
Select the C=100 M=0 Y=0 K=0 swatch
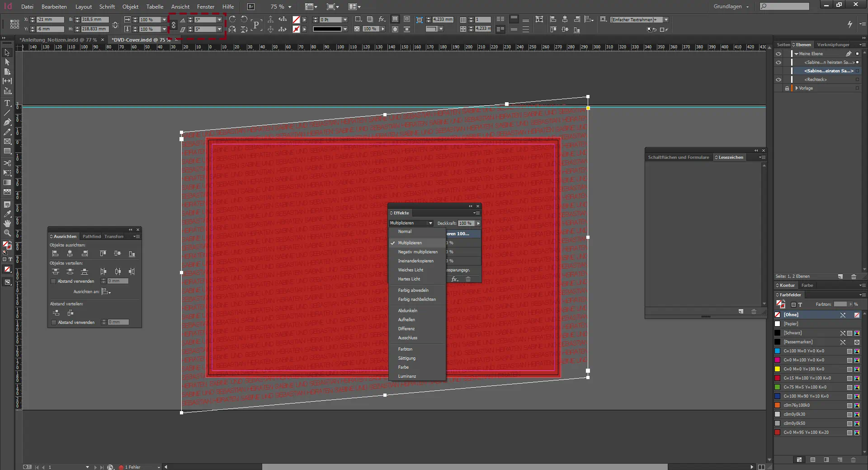point(804,351)
